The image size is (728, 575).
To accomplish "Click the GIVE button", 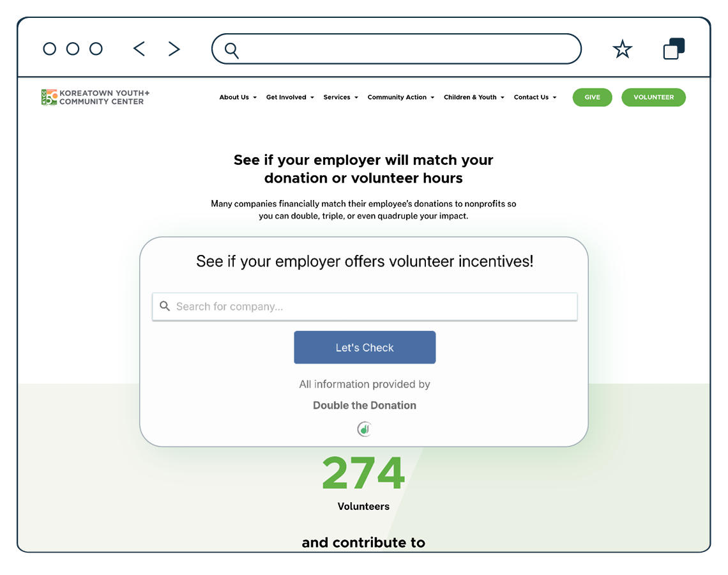I will point(592,97).
